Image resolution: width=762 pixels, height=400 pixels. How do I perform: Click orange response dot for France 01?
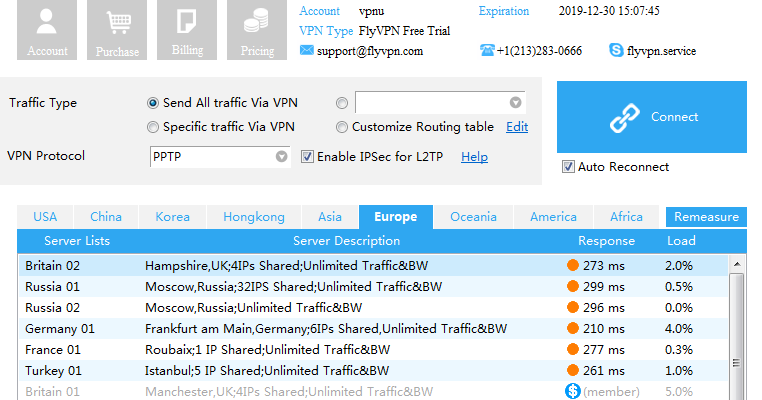pos(573,349)
